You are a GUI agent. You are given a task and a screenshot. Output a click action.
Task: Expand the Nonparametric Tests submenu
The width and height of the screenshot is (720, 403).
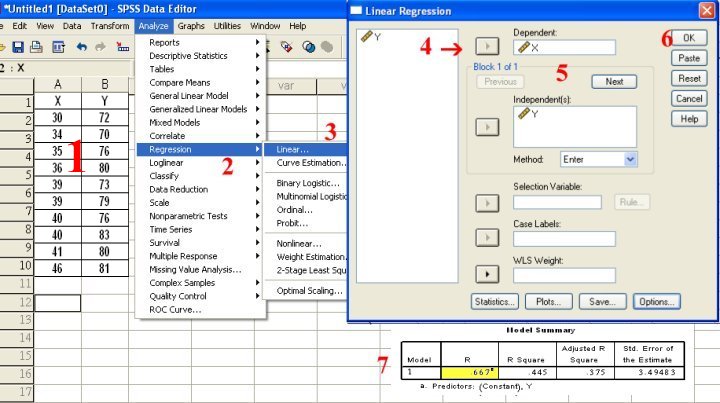[x=201, y=216]
